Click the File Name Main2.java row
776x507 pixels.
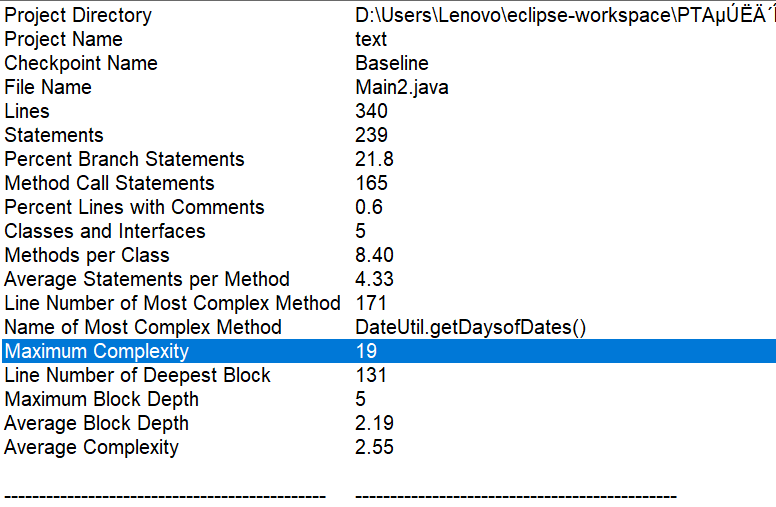pos(48,87)
